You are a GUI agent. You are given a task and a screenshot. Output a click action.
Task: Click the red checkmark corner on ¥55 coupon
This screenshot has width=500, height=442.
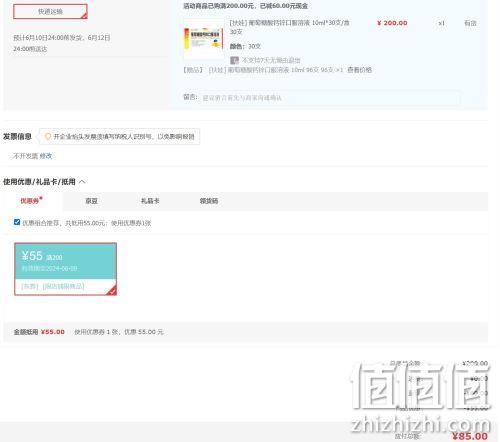(112, 291)
